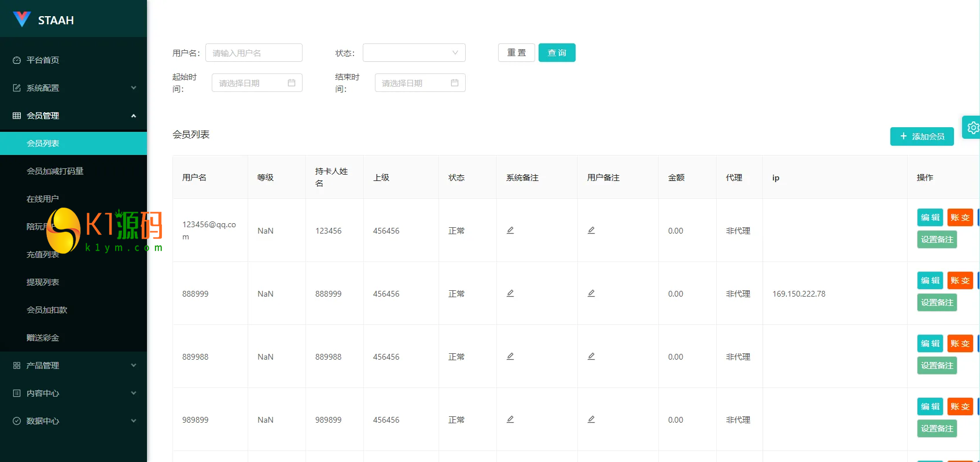Click 账变 for user 888999
980x462 pixels.
tap(960, 280)
